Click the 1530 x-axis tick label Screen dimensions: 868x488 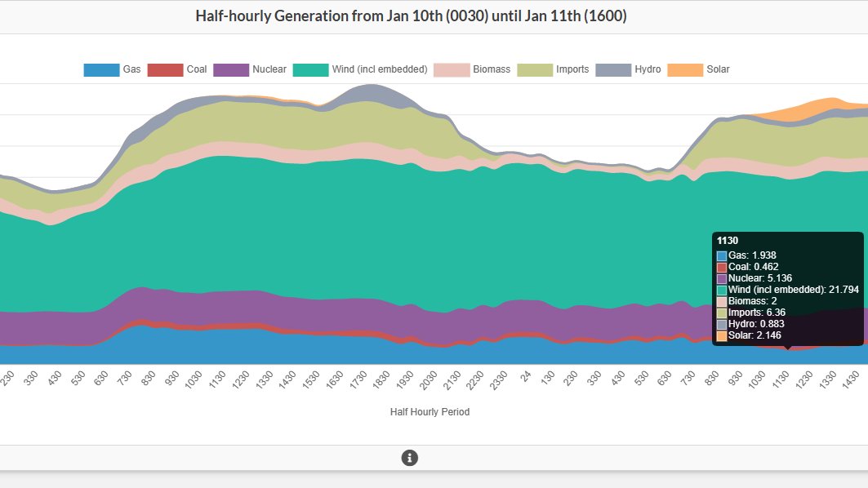click(310, 379)
